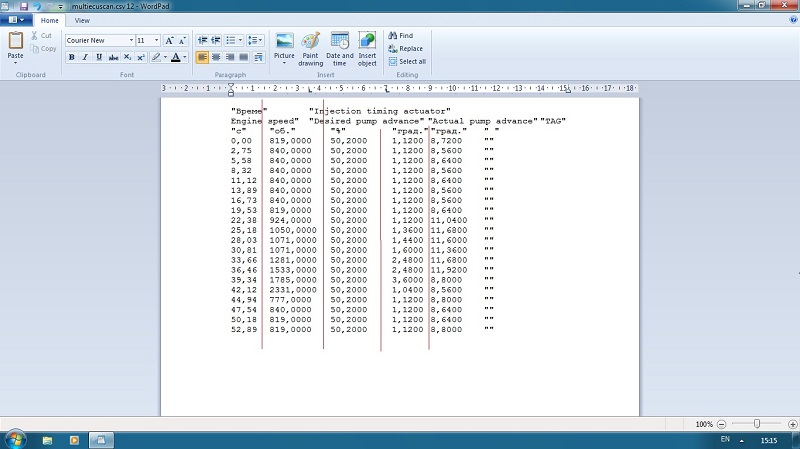The width and height of the screenshot is (800, 449).
Task: Click the Increase indent icon
Action: pyautogui.click(x=216, y=40)
